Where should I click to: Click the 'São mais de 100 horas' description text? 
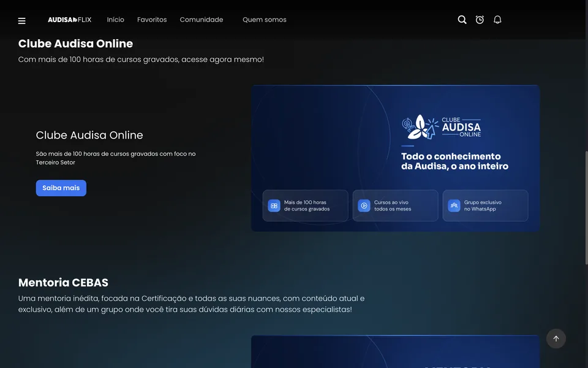tap(116, 158)
